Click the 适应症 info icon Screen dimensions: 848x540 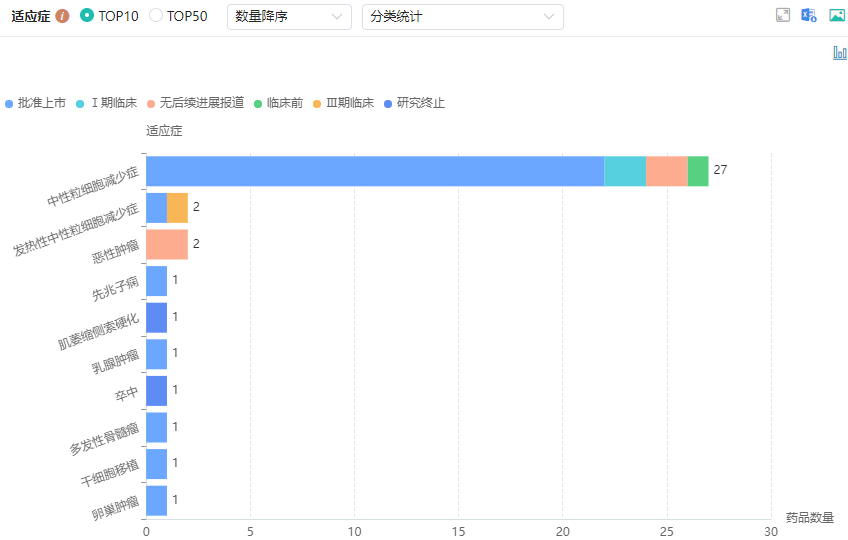click(63, 17)
